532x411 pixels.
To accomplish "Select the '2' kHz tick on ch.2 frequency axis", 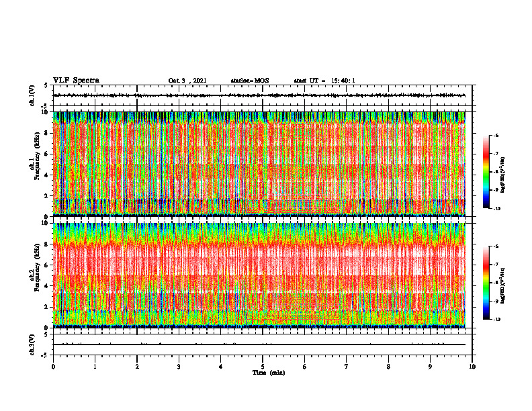I will (x=47, y=307).
